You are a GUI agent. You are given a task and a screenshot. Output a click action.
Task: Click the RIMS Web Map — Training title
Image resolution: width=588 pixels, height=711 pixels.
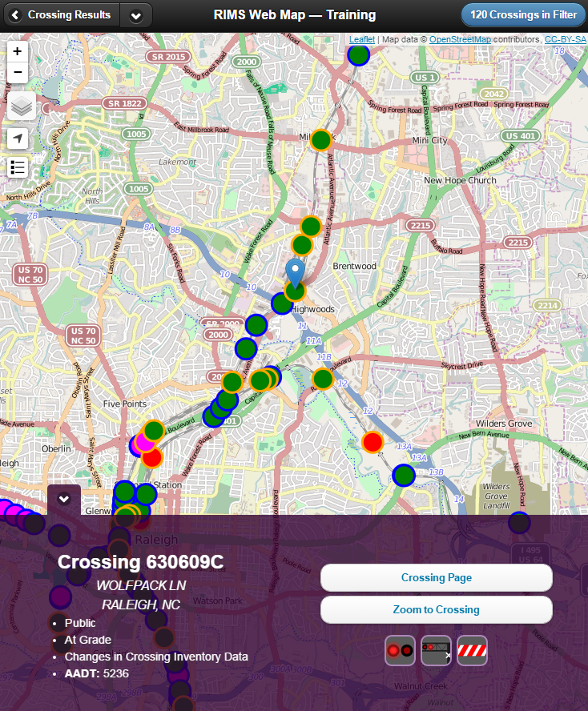pos(295,15)
